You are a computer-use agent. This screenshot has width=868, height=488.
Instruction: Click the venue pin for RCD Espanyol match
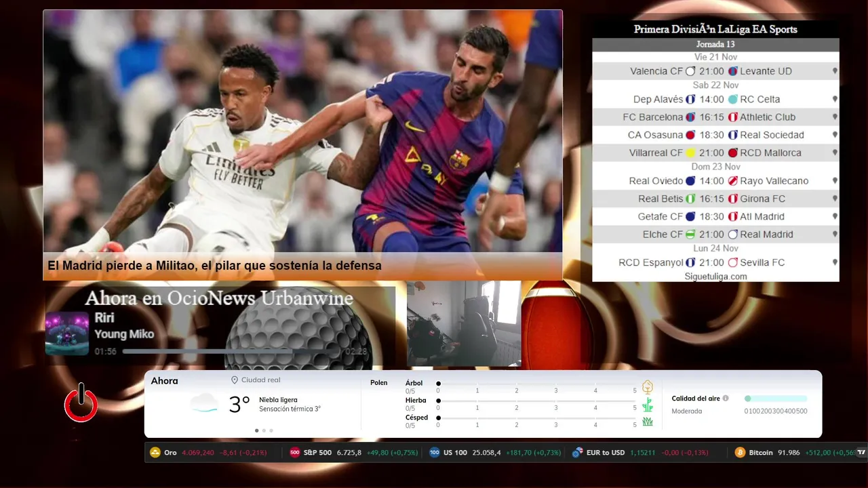835,262
